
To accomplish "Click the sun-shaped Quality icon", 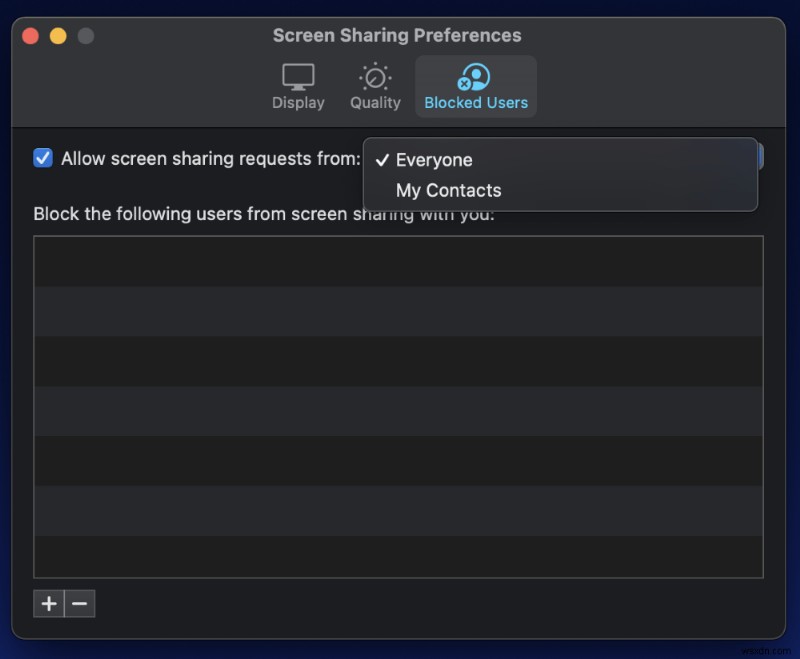I will tap(374, 78).
